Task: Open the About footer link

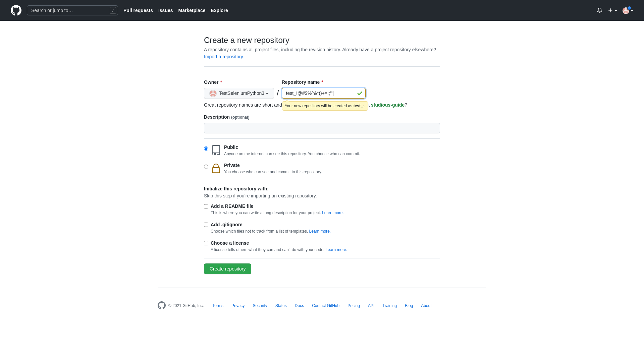Action: pos(426,306)
